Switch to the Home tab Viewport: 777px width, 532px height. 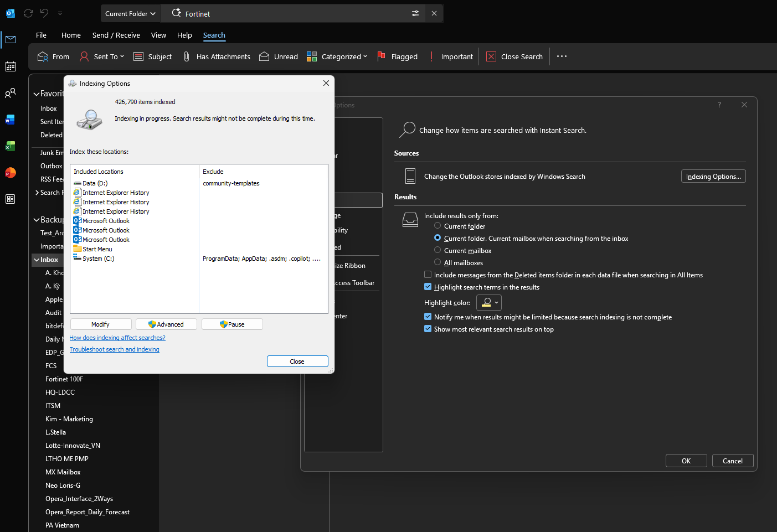pos(71,35)
